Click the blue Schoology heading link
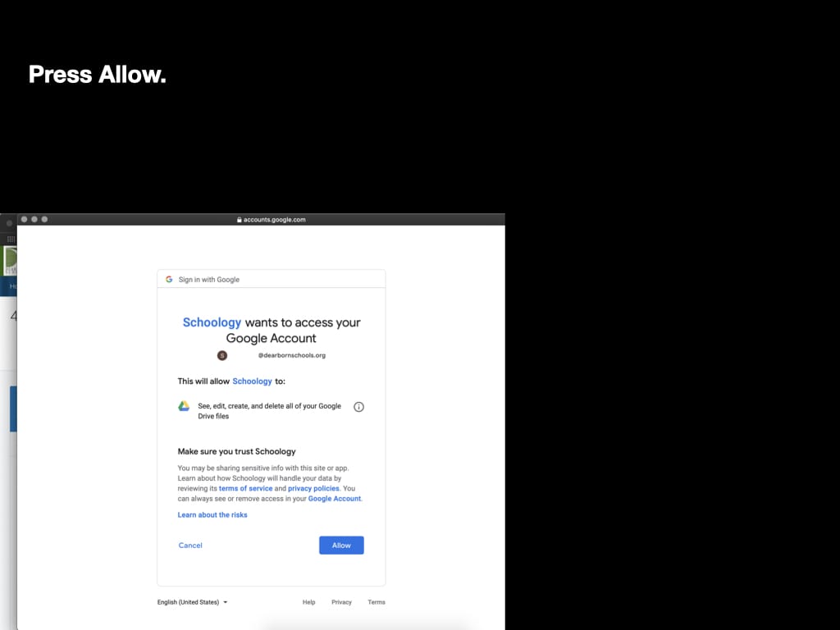Screen dimensions: 840x630 coord(212,322)
